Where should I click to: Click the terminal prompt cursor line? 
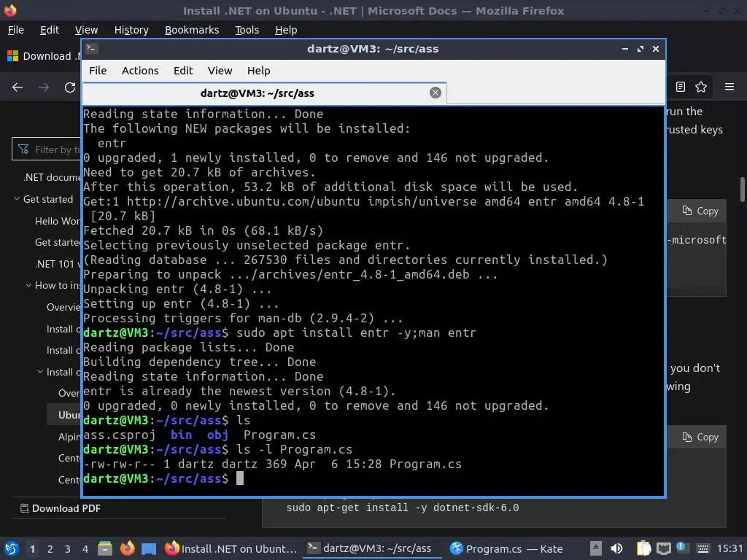pyautogui.click(x=373, y=478)
